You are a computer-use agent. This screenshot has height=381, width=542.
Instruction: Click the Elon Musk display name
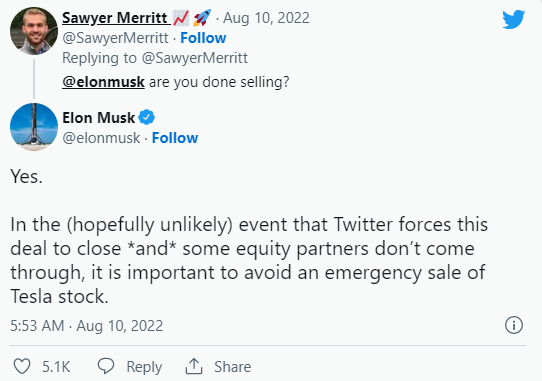point(99,118)
